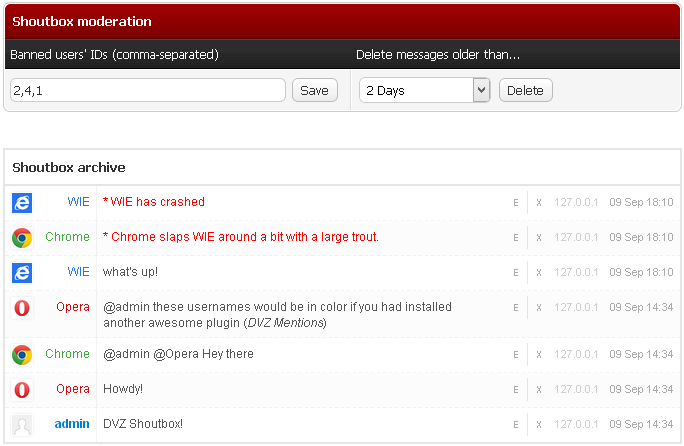Click the X icon on the 'Hey there' row
Viewport: 684px width, 446px height.
pyautogui.click(x=539, y=354)
